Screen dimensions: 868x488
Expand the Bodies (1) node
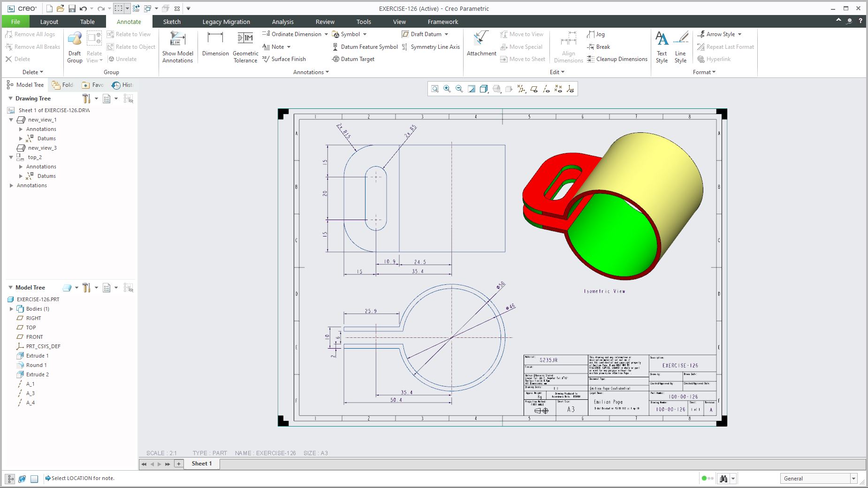click(x=11, y=309)
